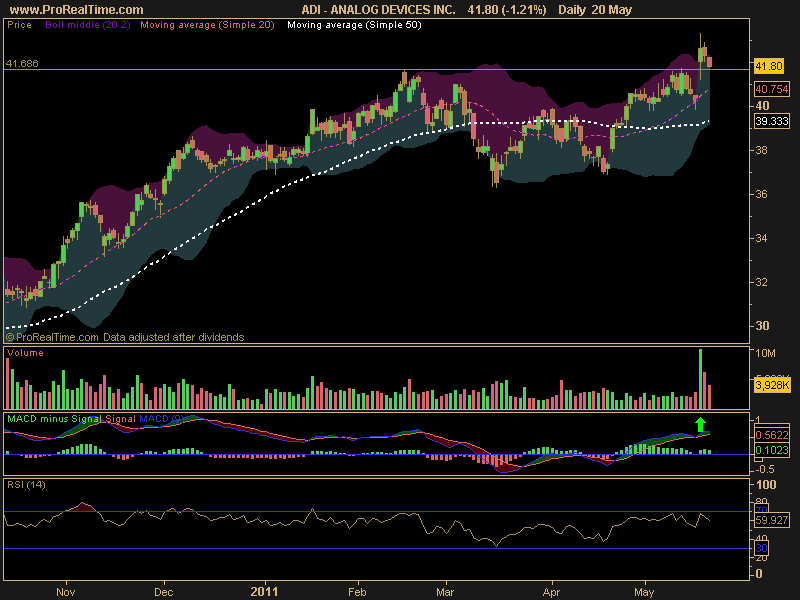800x600 pixels.
Task: Select the Volume panel label
Action: (25, 353)
